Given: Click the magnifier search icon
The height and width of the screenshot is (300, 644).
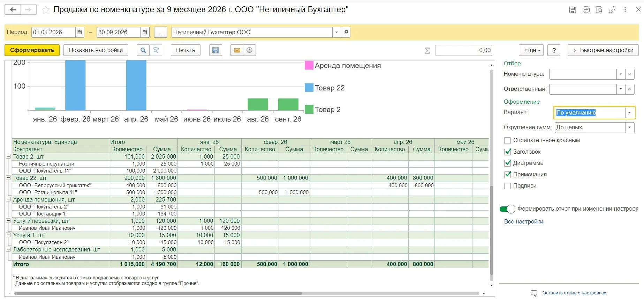Looking at the screenshot, I should point(143,50).
